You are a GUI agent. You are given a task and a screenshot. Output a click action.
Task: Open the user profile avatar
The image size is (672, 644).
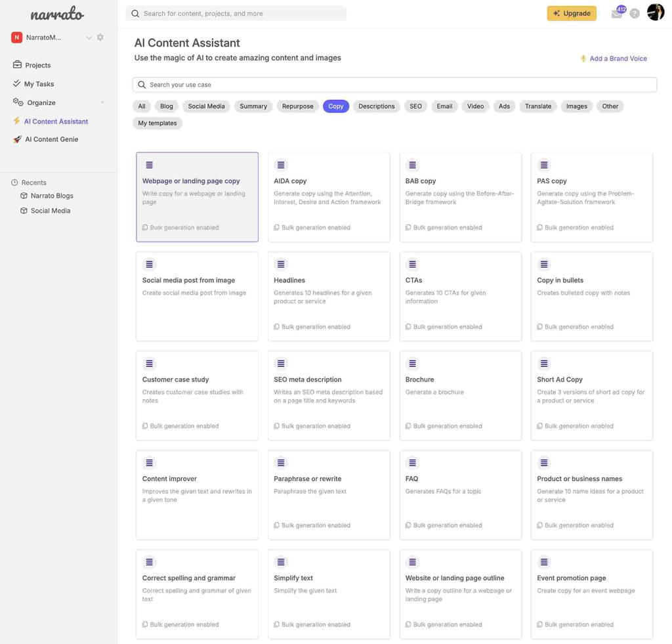click(x=656, y=12)
